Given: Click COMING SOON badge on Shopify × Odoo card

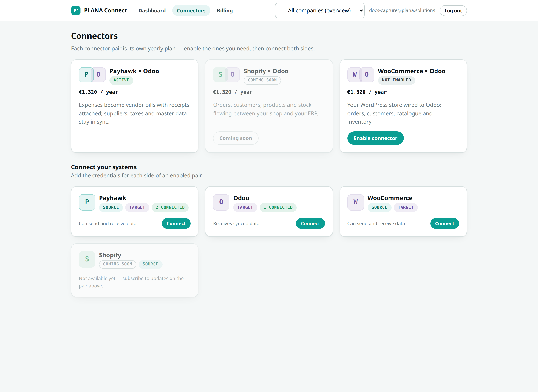Looking at the screenshot, I should [262, 80].
